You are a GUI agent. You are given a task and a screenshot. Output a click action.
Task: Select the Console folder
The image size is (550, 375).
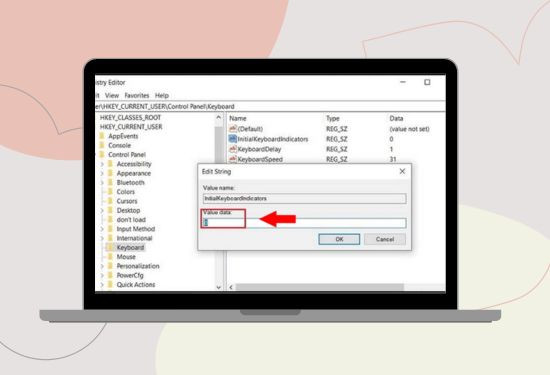[120, 145]
